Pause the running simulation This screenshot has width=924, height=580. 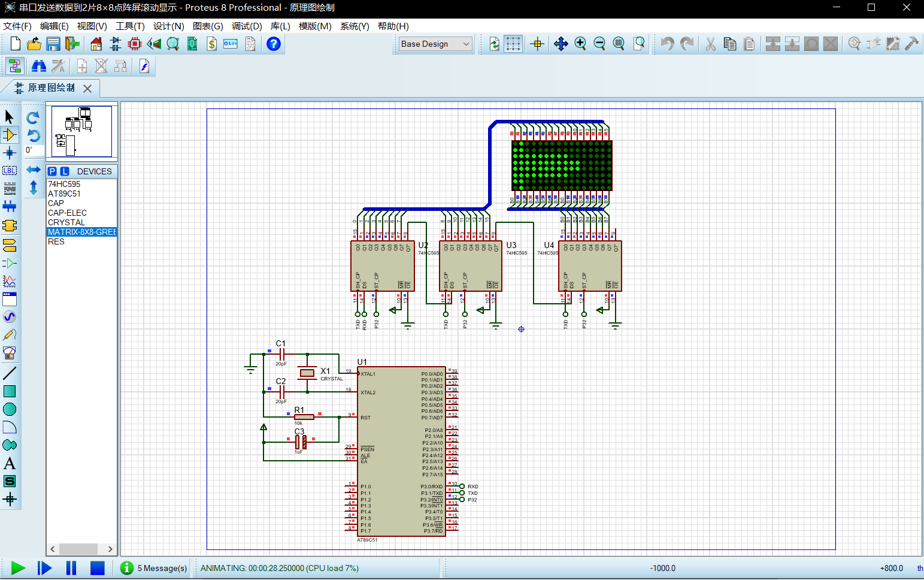coord(71,568)
